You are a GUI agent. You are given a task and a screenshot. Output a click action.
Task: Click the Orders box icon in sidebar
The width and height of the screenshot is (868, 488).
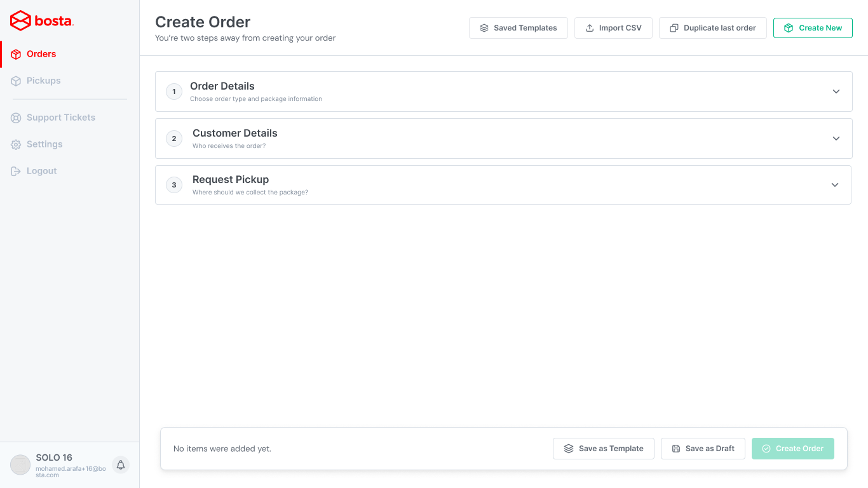pyautogui.click(x=16, y=54)
